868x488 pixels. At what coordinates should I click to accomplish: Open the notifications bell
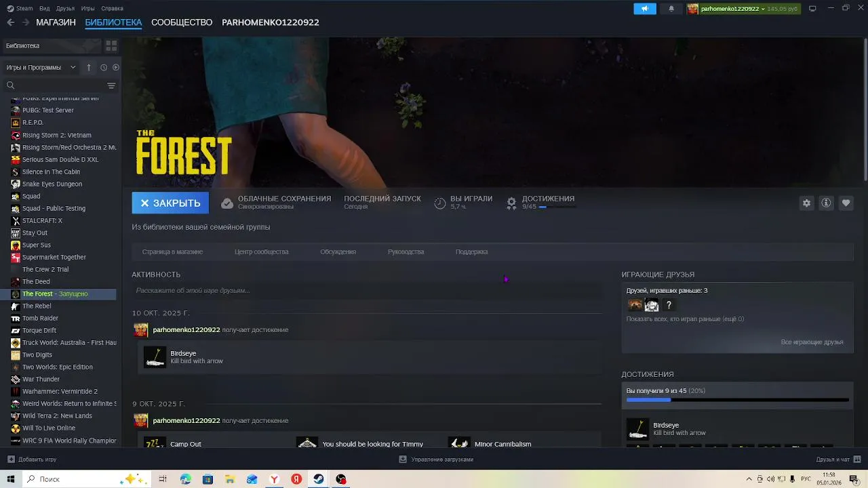(671, 9)
